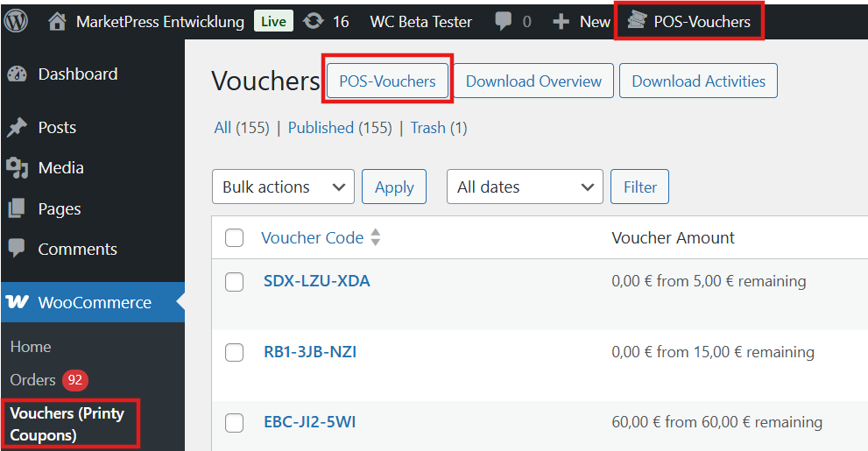Show All (155) vouchers
Screen dimensions: 868x451
[242, 128]
